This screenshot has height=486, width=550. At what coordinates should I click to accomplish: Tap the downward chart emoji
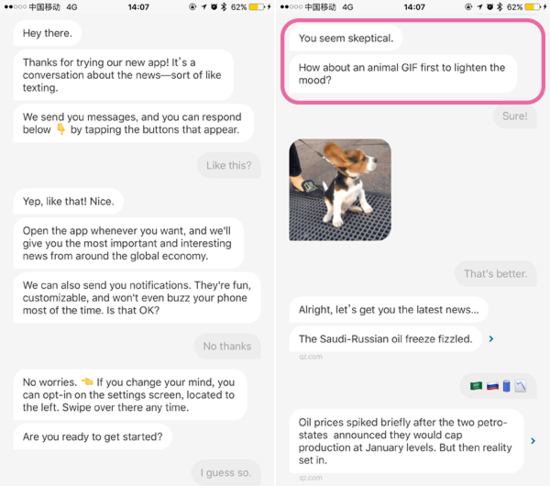point(521,386)
